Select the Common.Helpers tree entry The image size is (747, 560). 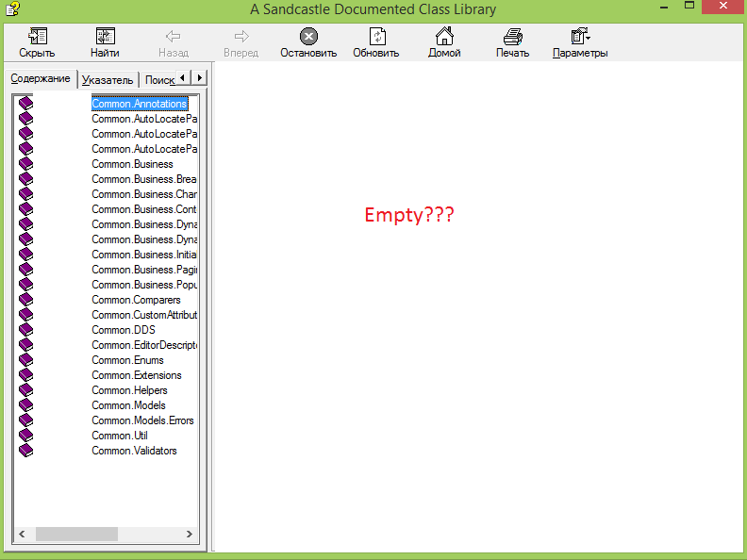point(129,390)
